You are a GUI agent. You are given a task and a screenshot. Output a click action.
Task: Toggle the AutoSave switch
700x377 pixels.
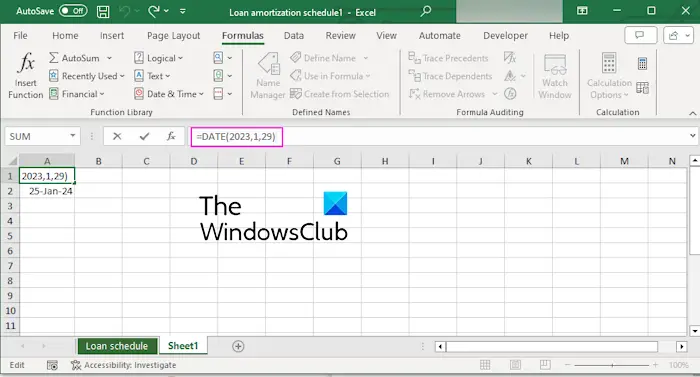click(73, 11)
